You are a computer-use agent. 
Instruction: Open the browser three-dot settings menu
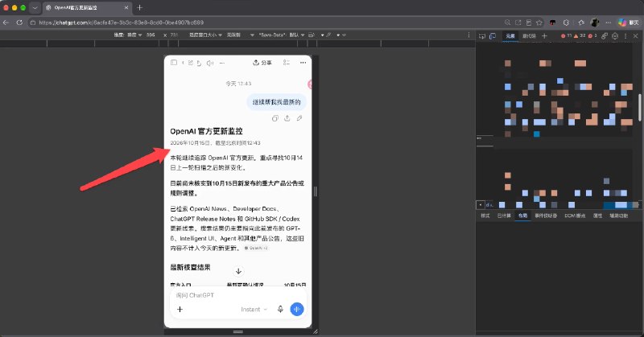coord(609,23)
